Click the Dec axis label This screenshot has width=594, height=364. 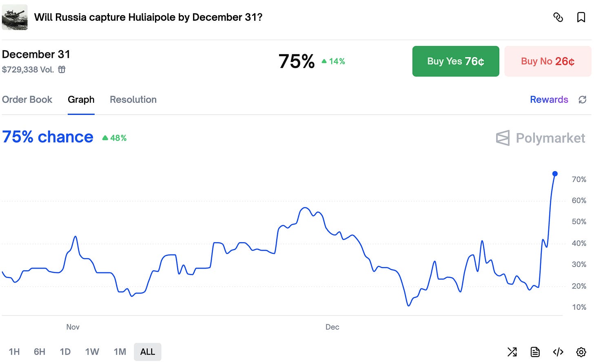332,327
